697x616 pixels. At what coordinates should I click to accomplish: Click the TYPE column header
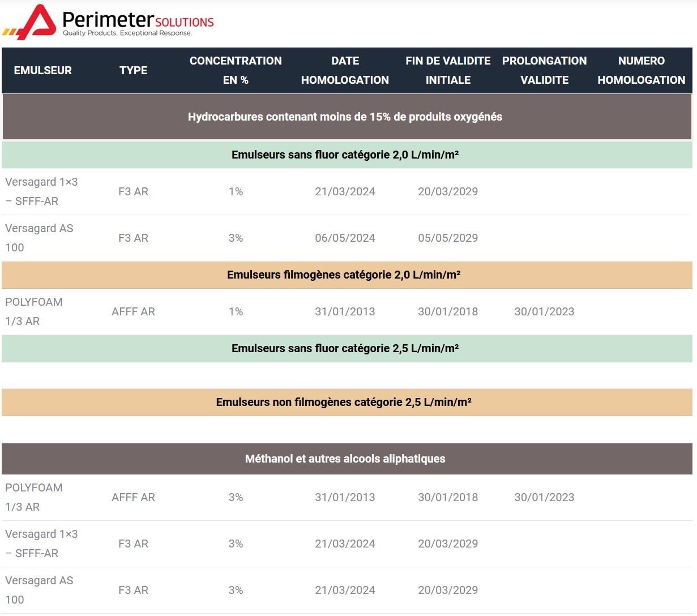(133, 70)
